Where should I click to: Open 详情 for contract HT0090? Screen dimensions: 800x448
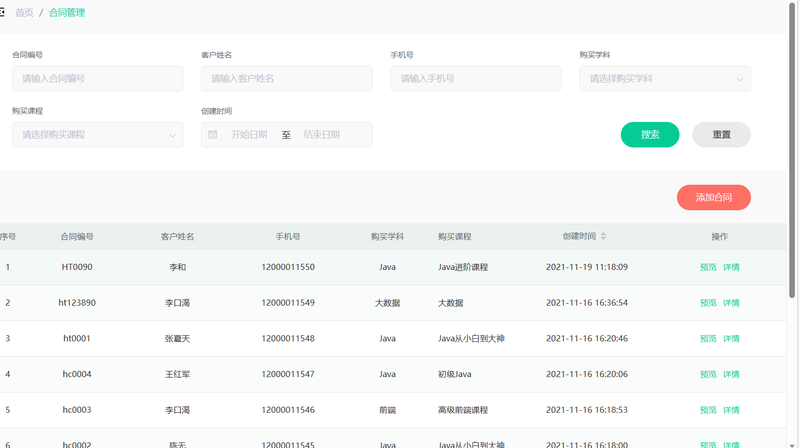coord(731,267)
